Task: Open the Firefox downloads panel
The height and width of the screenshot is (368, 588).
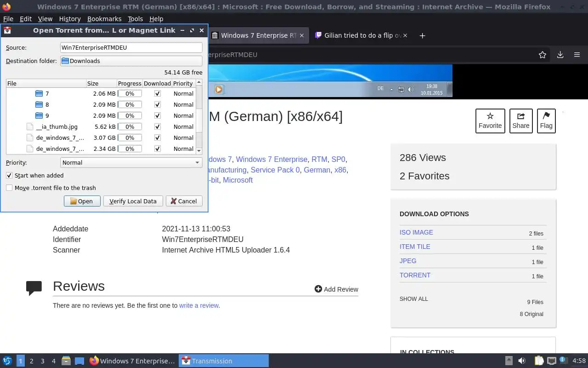Action: click(560, 55)
